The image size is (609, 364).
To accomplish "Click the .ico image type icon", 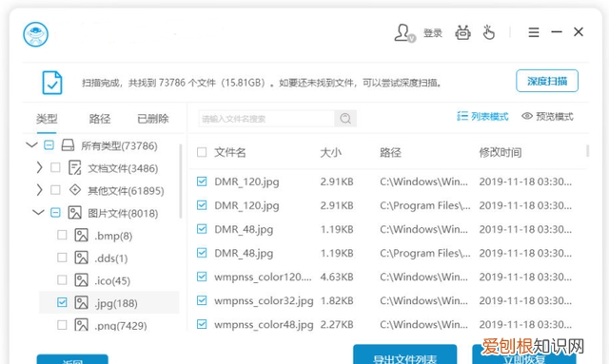I will click(x=81, y=280).
